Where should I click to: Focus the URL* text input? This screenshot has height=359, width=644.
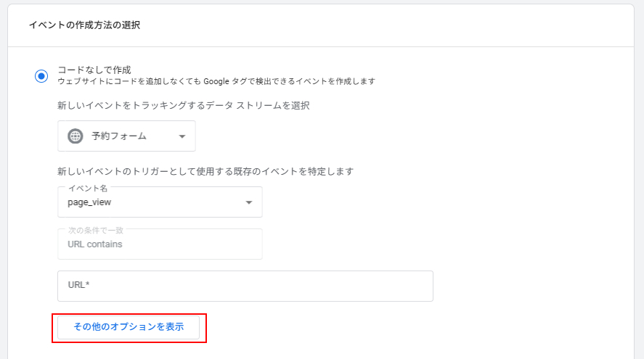tap(245, 286)
